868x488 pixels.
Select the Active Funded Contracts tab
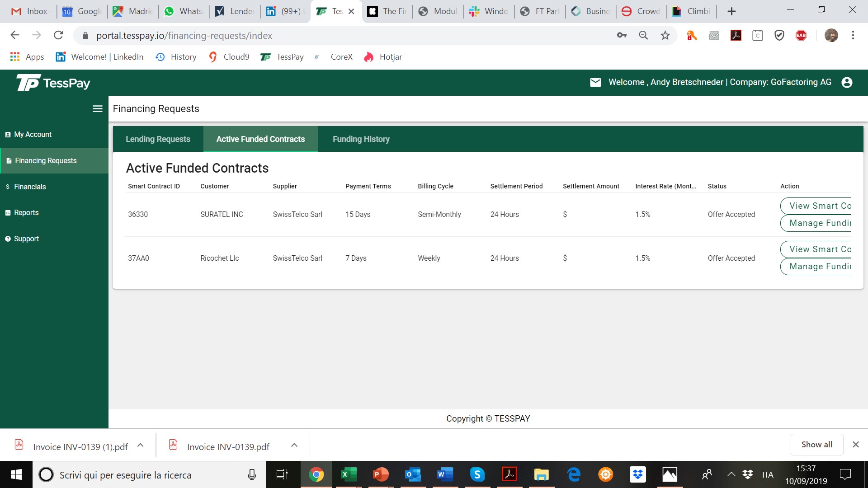pos(260,139)
